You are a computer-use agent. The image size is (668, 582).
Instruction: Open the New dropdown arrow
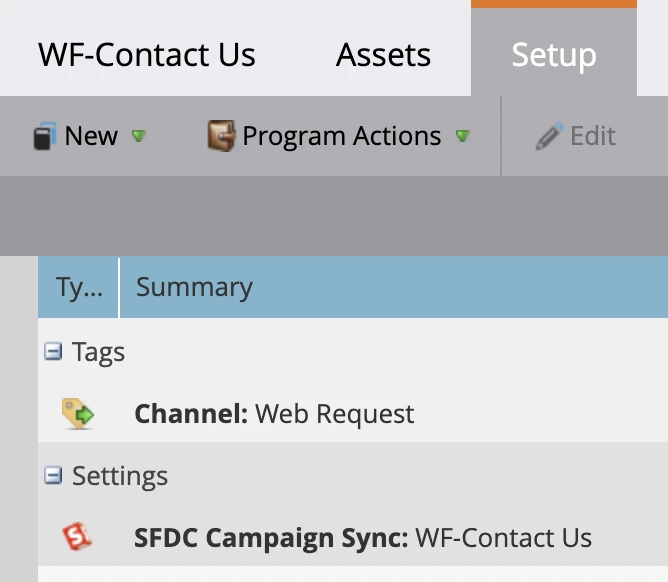point(139,136)
